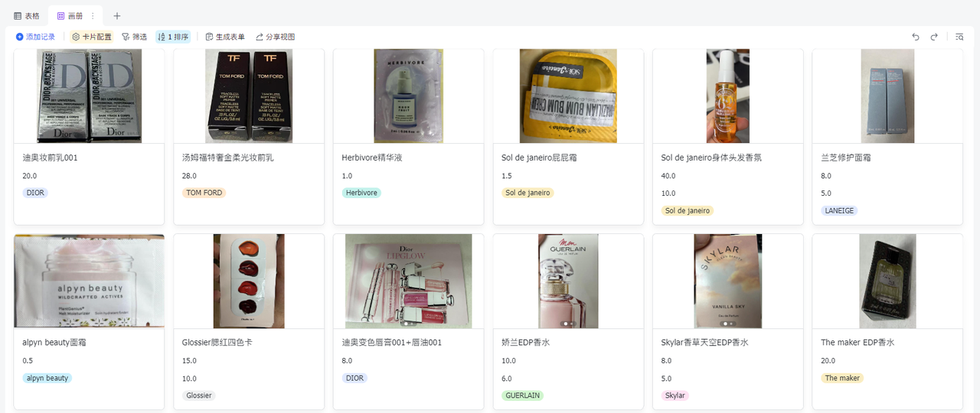This screenshot has height=413, width=980.
Task: Open the Skylar香草天空EDP香水 record
Action: 704,343
